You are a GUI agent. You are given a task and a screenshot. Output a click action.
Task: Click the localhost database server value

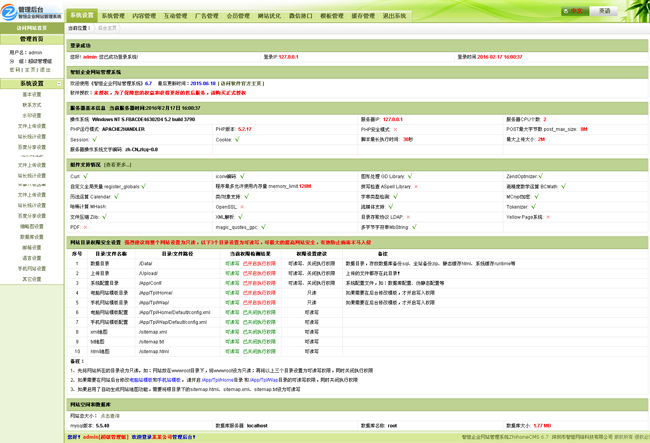point(257,426)
